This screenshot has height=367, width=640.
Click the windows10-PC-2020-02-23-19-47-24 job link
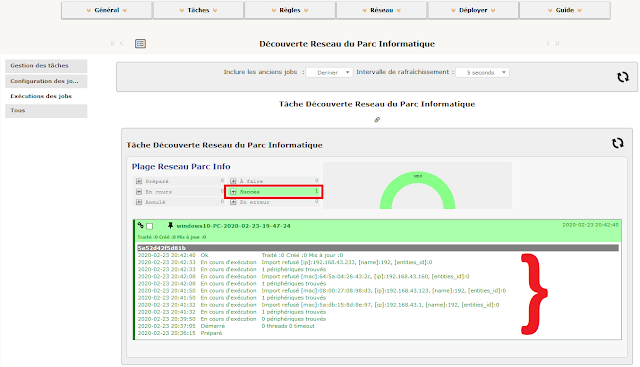click(x=233, y=226)
